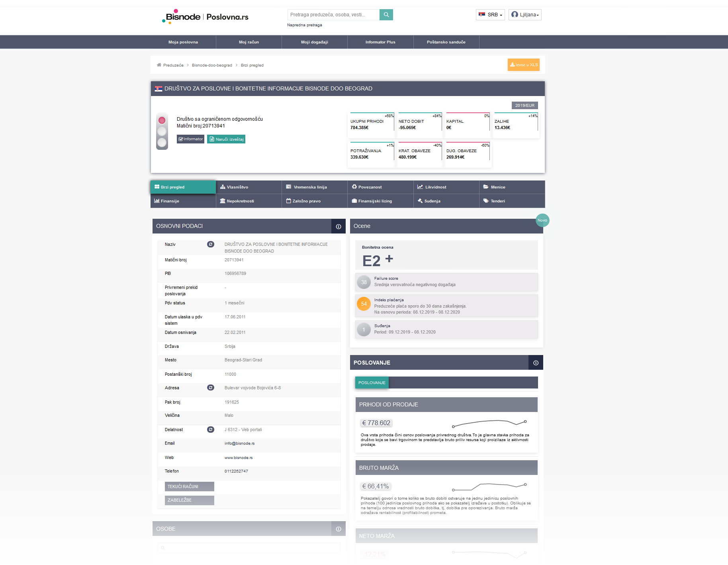Click Failure score 38 circle
This screenshot has height=565, width=728.
364,282
